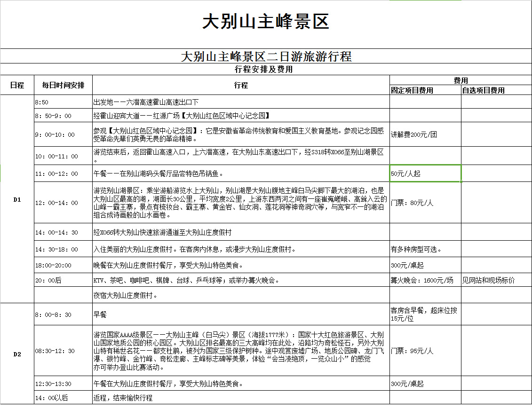Click time cell 9: 00-10: 00
The width and height of the screenshot is (532, 409).
tap(63, 134)
